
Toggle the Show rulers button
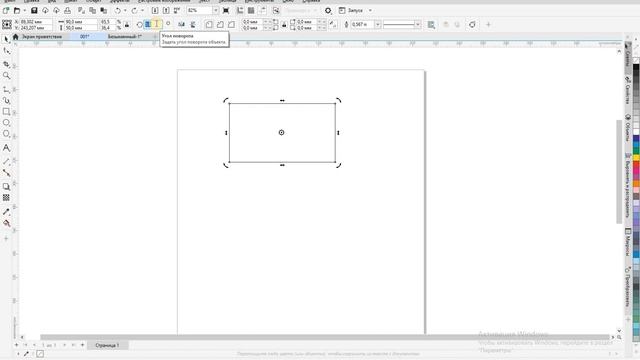pos(240,10)
